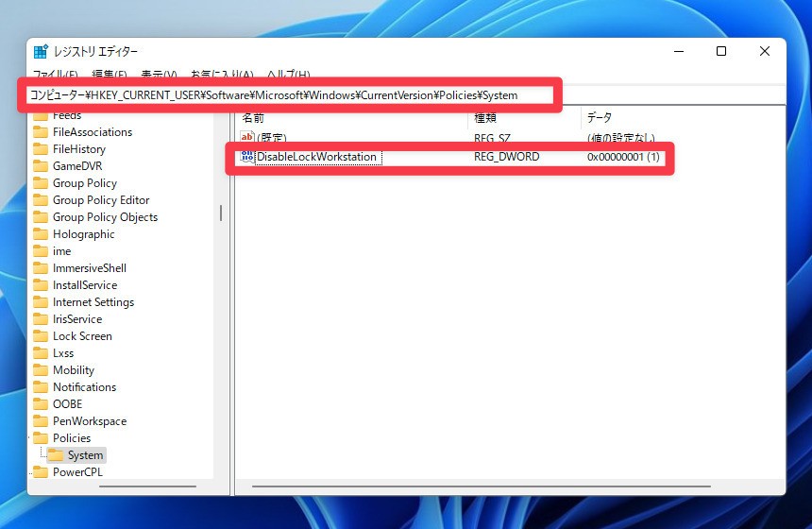Click the values pane horizontal scrollbar

(x=482, y=486)
